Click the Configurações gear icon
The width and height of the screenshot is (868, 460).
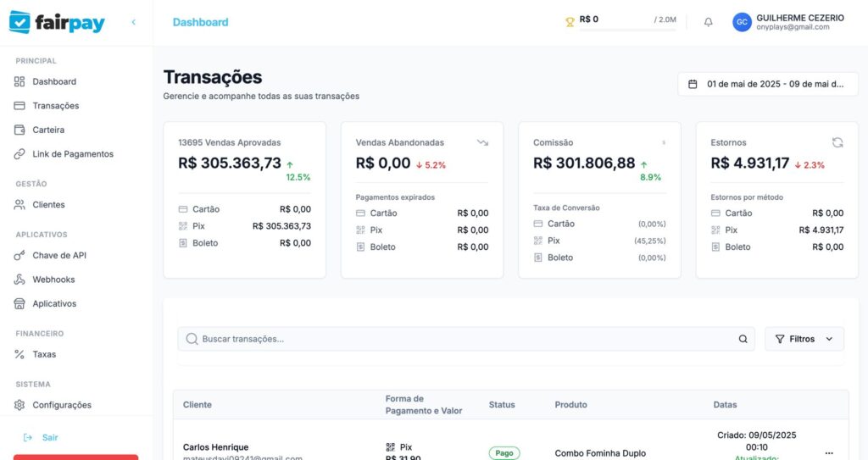coord(19,405)
